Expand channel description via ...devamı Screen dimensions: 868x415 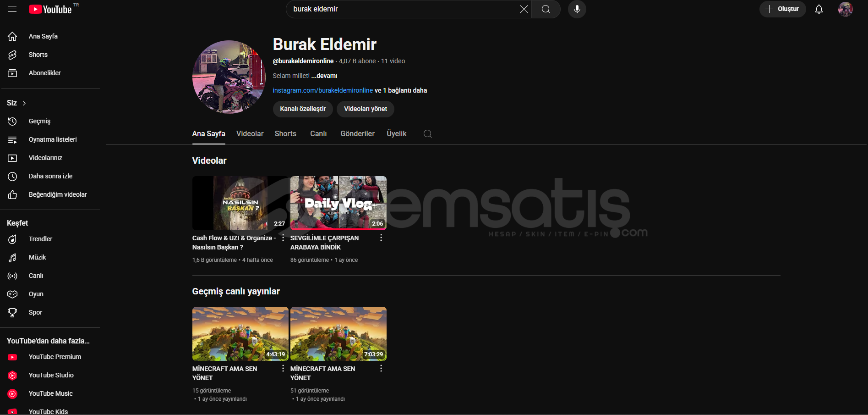point(324,76)
